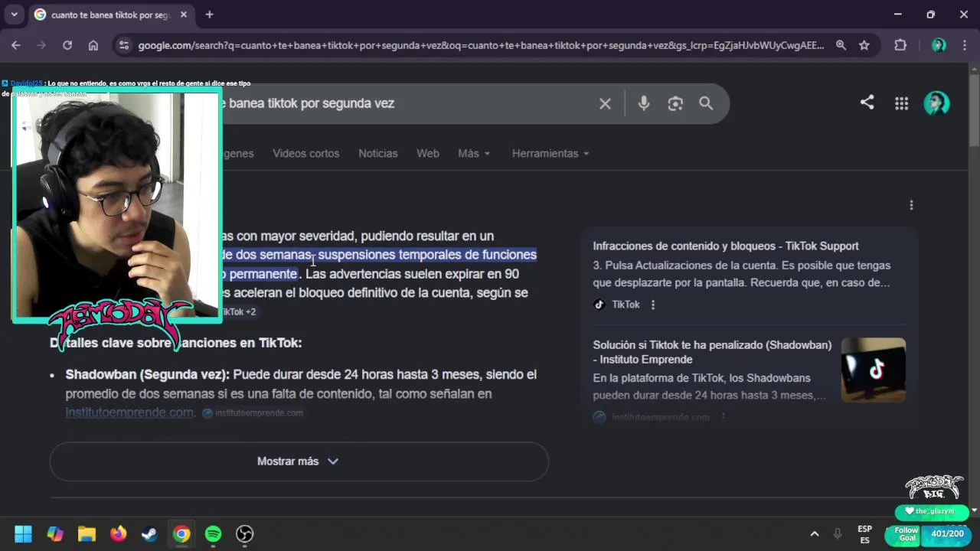The height and width of the screenshot is (551, 980).
Task: Open the Windows Start menu
Action: (23, 533)
